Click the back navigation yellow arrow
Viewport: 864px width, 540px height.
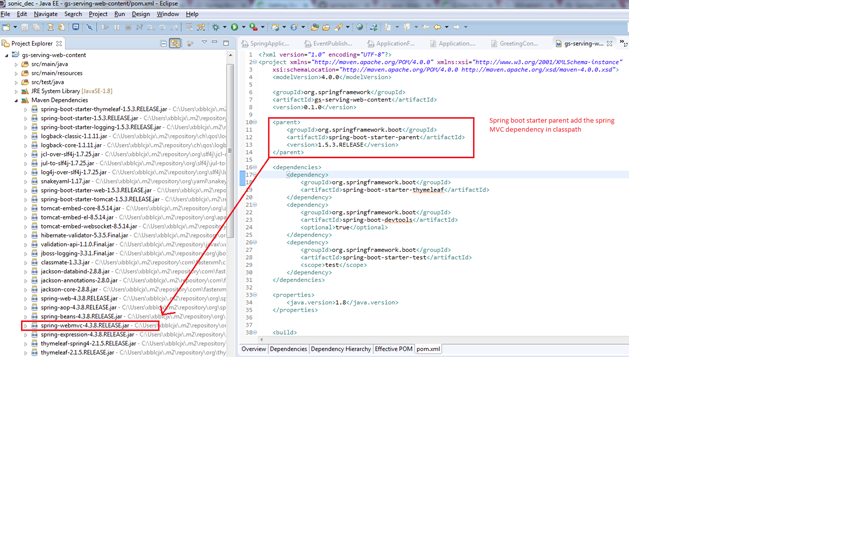pos(437,27)
